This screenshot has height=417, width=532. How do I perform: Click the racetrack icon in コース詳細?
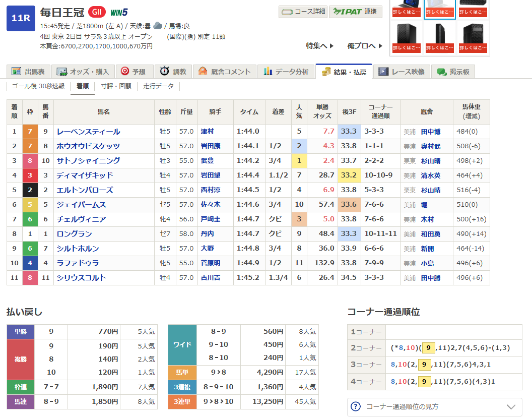tap(288, 12)
